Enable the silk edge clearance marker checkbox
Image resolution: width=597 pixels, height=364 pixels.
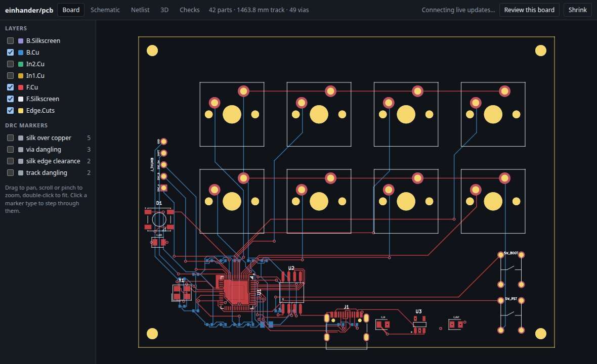(x=10, y=161)
